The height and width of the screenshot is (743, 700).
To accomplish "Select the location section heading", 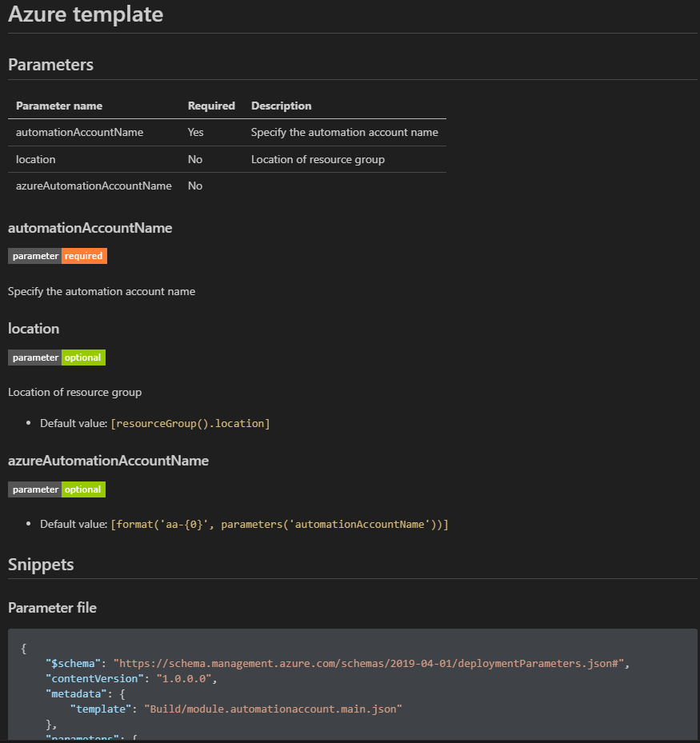I will [34, 328].
